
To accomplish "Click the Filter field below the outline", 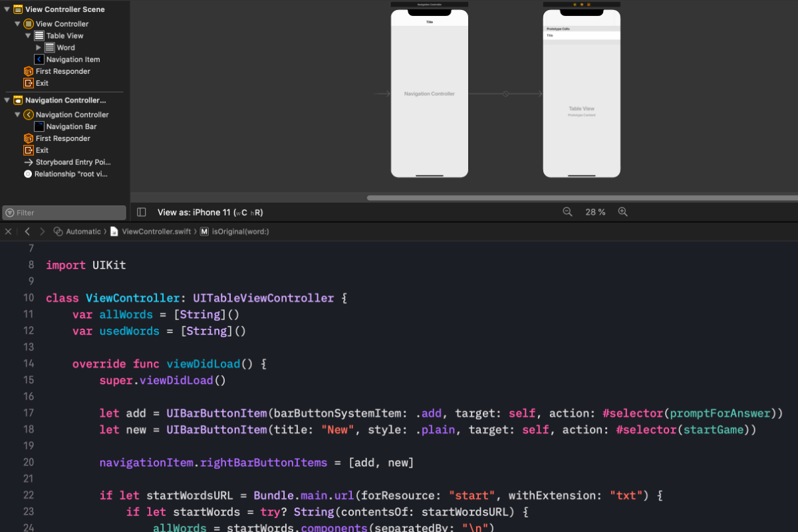I will click(63, 212).
